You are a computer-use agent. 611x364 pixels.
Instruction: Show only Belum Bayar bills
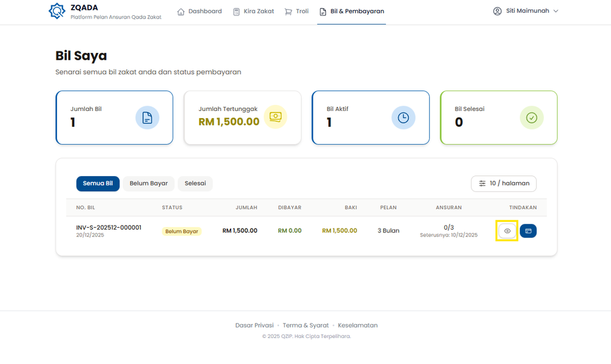(149, 183)
